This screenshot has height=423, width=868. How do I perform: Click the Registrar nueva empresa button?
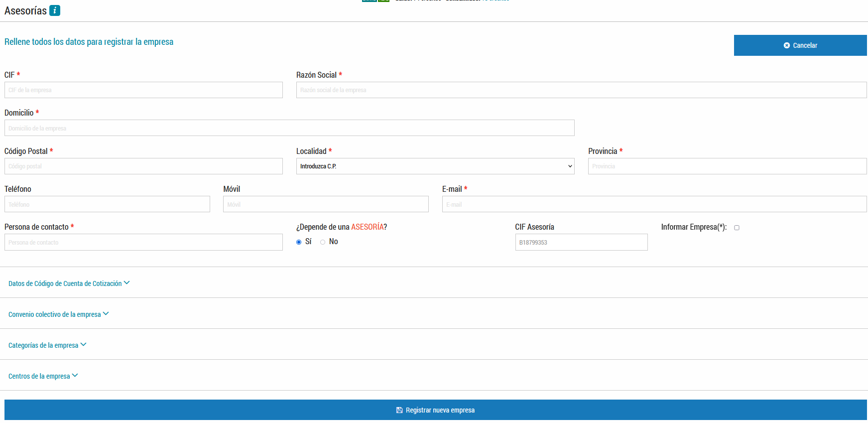click(435, 410)
